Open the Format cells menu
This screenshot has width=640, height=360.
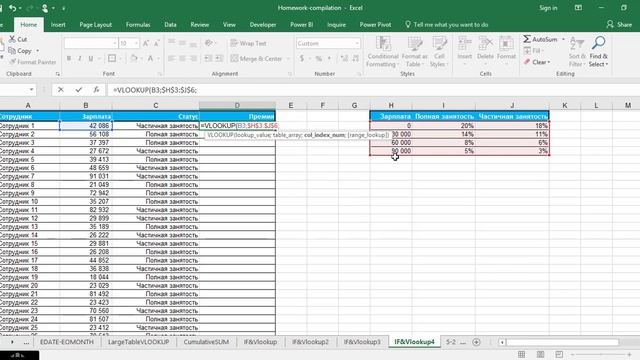[x=506, y=52]
